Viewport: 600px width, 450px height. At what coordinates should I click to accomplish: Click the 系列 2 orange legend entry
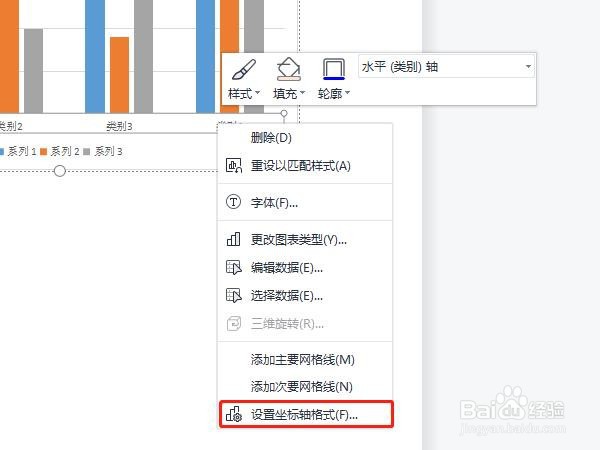pos(60,152)
